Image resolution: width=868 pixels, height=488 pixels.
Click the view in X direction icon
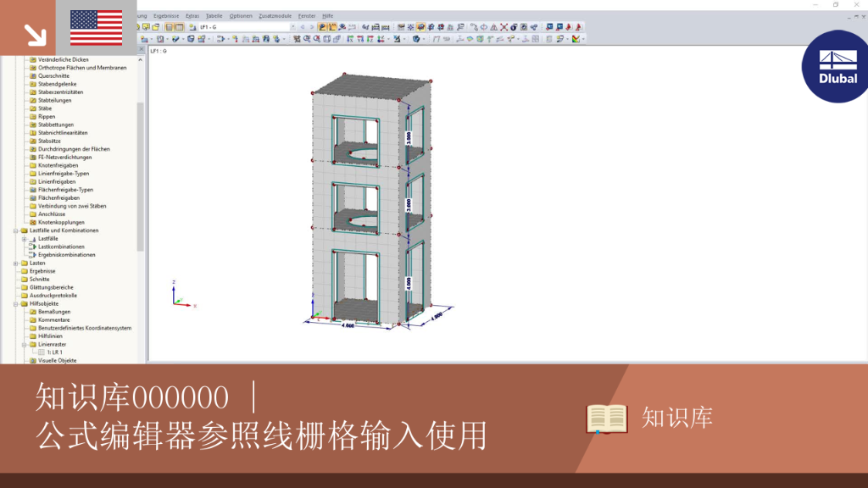[x=350, y=39]
